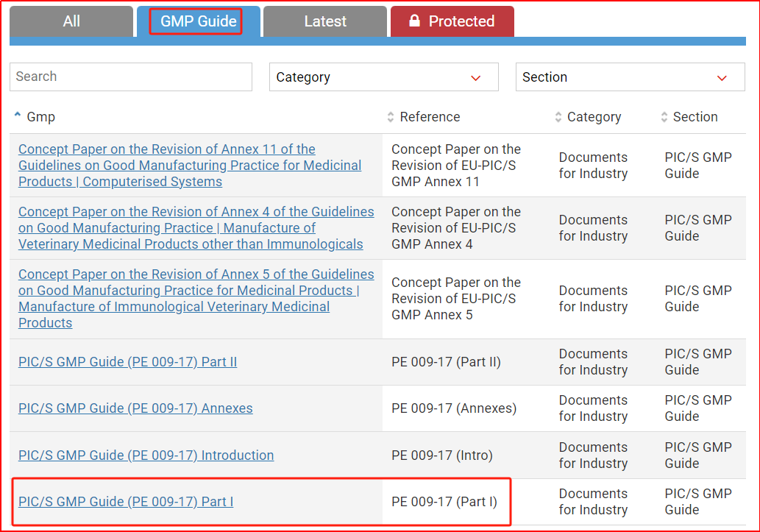Open PIC/S GMP Guide Annexes link
This screenshot has width=760, height=532.
135,408
